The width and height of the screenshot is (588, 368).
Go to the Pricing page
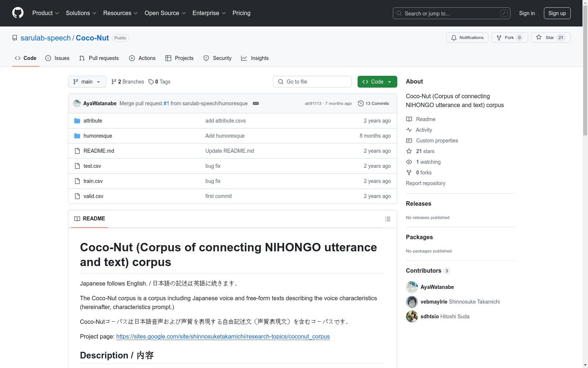click(x=241, y=13)
